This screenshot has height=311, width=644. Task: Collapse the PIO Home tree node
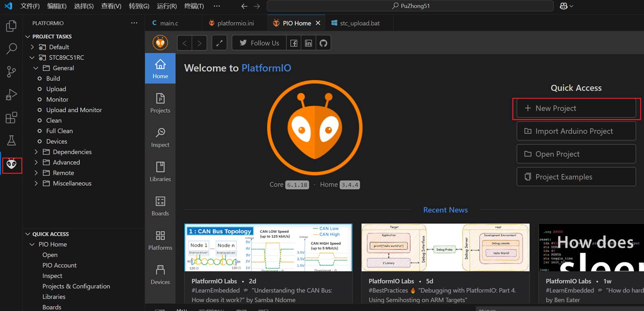pos(32,244)
